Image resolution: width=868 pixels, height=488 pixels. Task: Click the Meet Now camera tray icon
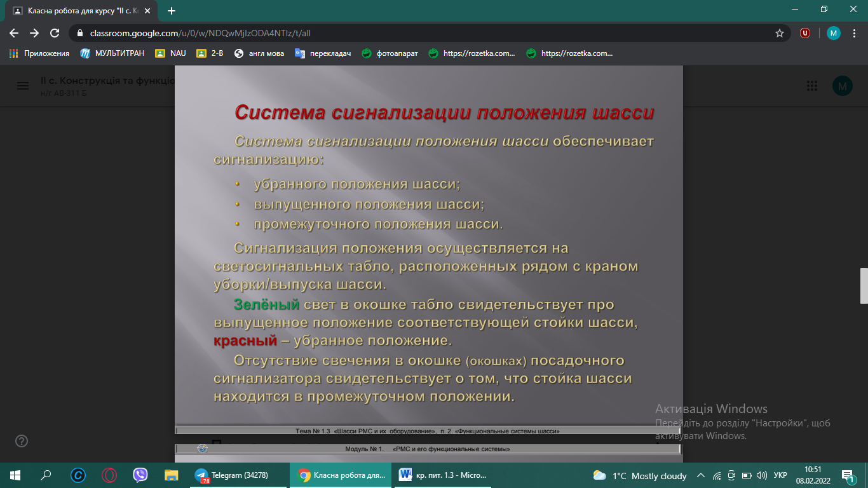731,475
